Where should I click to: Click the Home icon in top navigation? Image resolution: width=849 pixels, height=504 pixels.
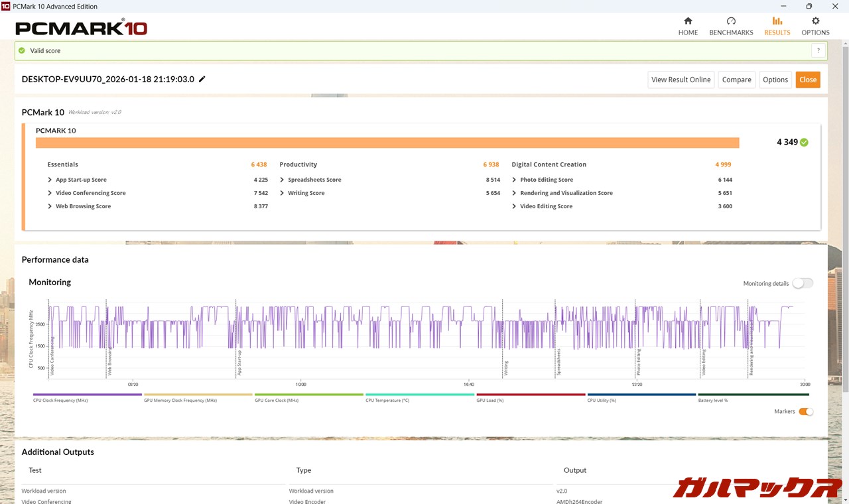(688, 21)
